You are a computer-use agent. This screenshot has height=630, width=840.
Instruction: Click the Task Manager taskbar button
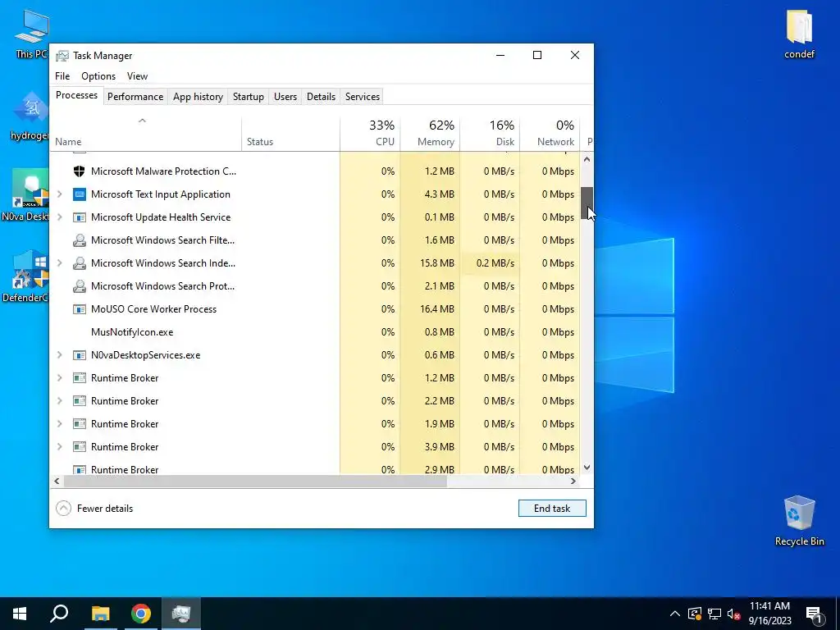181,614
